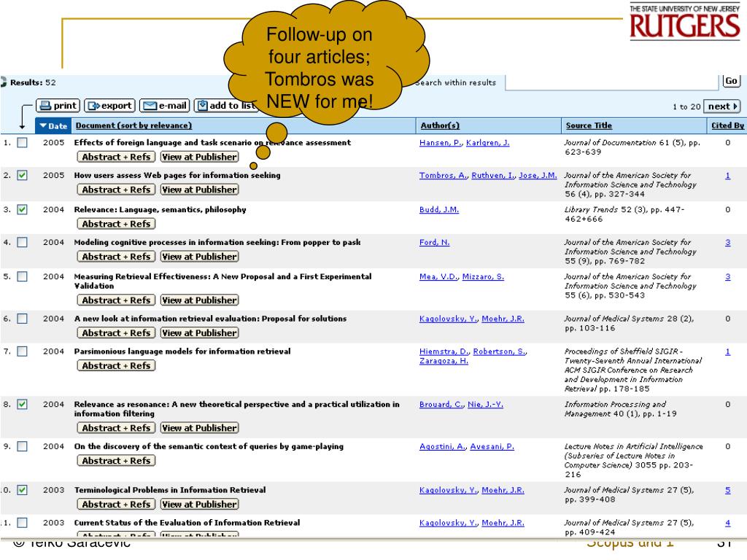Click the add to list button
The width and height of the screenshot is (747, 560).
pyautogui.click(x=226, y=106)
